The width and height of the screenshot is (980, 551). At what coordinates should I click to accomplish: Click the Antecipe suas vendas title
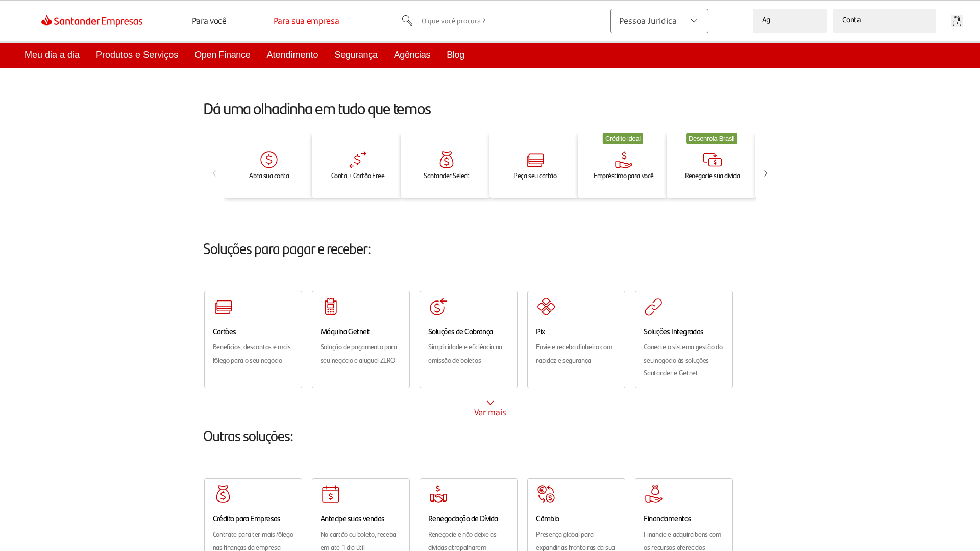click(x=352, y=519)
